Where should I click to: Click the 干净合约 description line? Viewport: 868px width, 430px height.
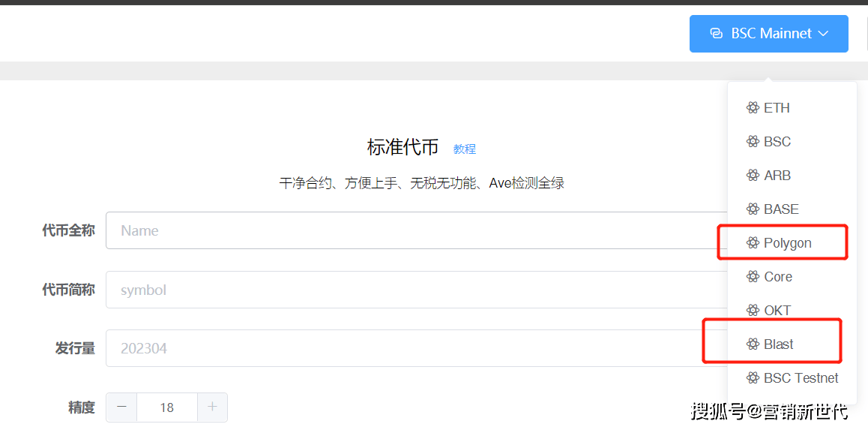click(421, 183)
